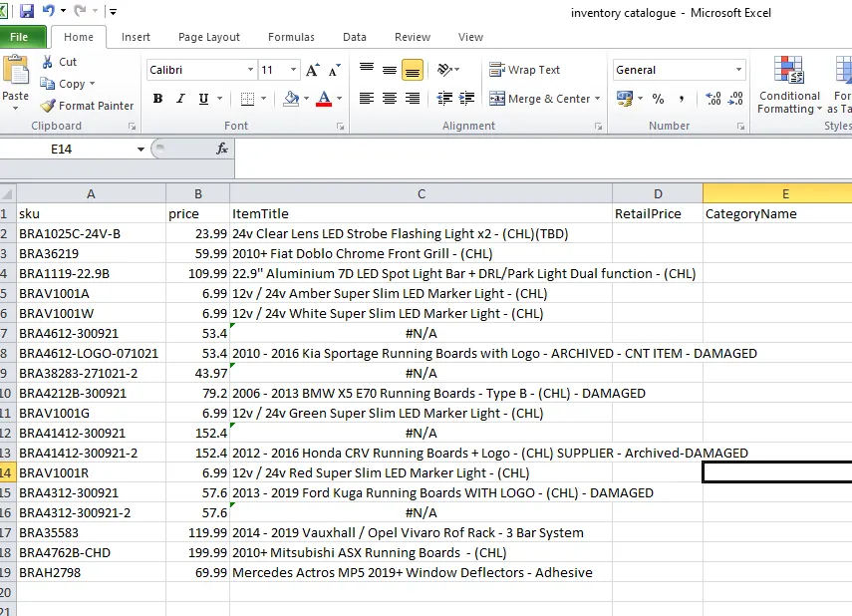Save the workbook using the floppy disk icon
This screenshot has height=616, width=852.
(27, 11)
